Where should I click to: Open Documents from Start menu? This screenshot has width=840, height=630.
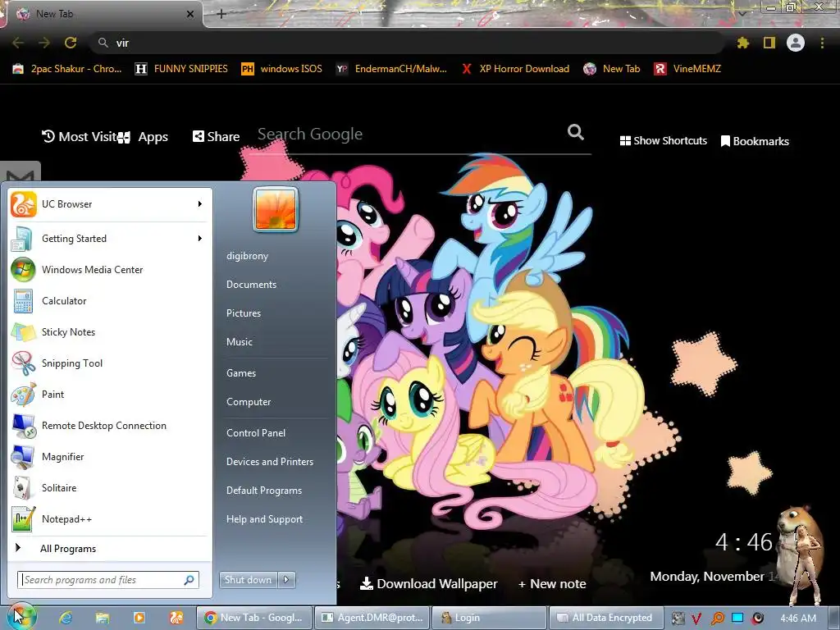point(251,285)
